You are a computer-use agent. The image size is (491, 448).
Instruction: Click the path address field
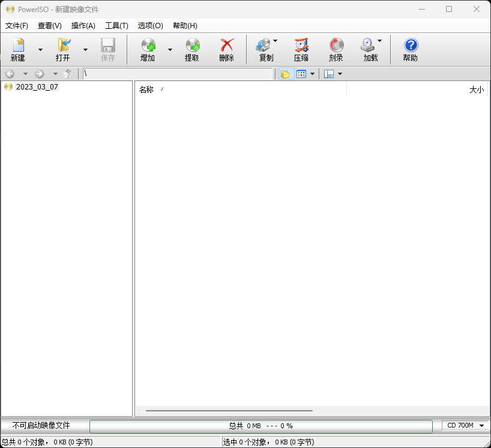click(x=178, y=74)
